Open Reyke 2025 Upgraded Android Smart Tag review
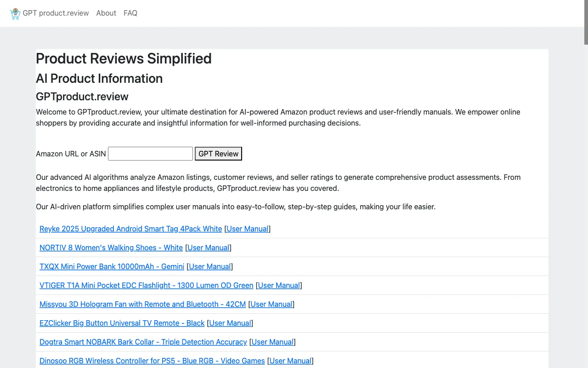The image size is (588, 368). click(130, 229)
